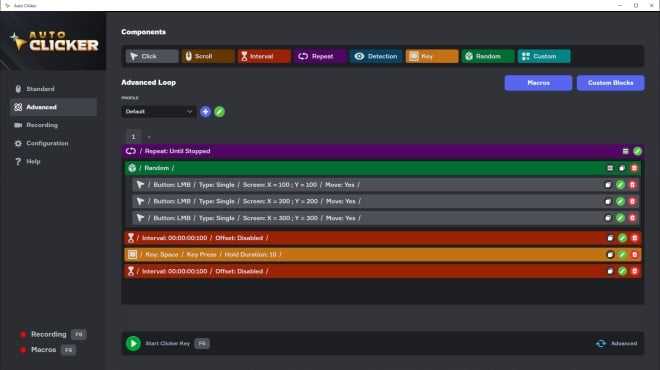Add a new profile with blue plus icon
The image size is (660, 370).
pyautogui.click(x=205, y=112)
